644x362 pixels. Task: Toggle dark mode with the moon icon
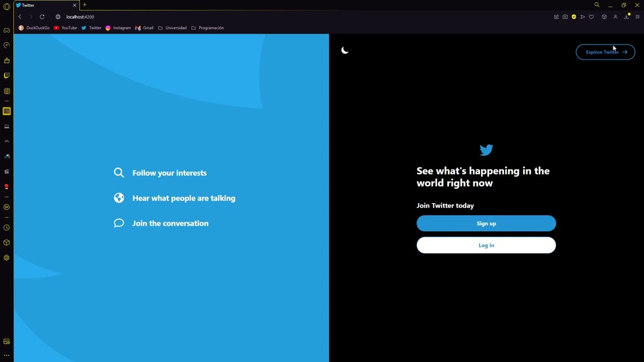[345, 50]
